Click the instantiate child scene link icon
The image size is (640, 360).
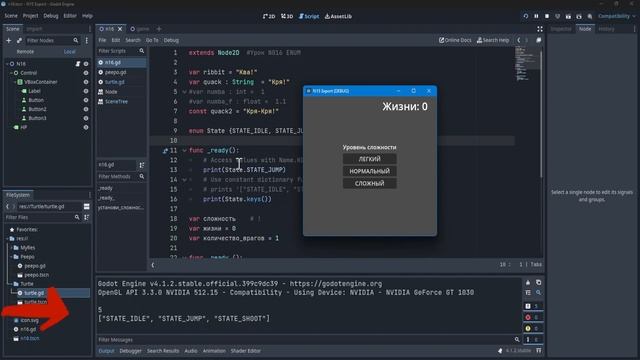pos(19,40)
